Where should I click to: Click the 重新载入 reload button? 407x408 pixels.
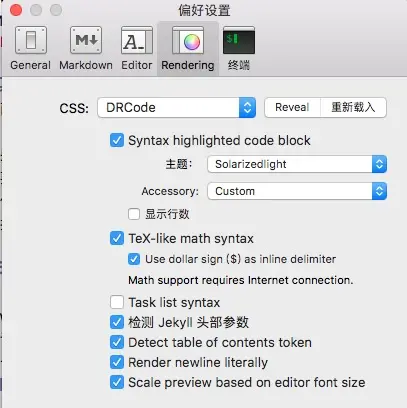point(353,107)
